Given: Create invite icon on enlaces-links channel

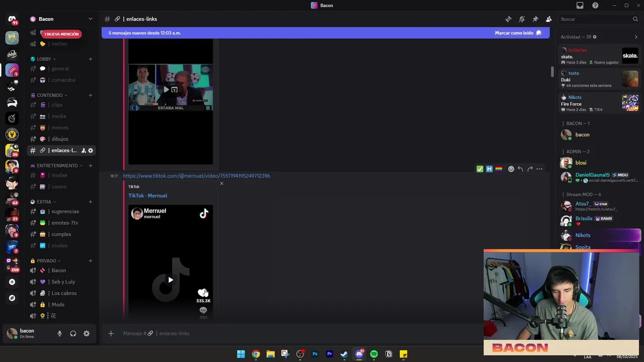Looking at the screenshot, I should (x=84, y=150).
